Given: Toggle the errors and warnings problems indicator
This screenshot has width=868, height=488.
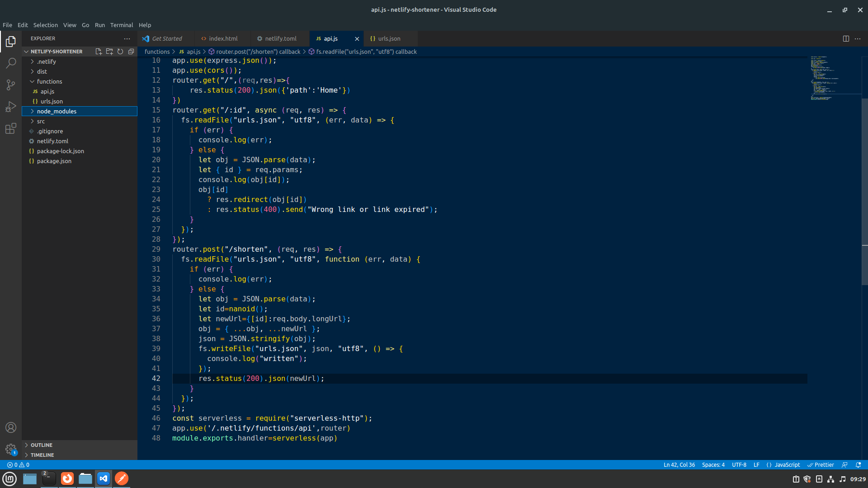Looking at the screenshot, I should click(18, 465).
